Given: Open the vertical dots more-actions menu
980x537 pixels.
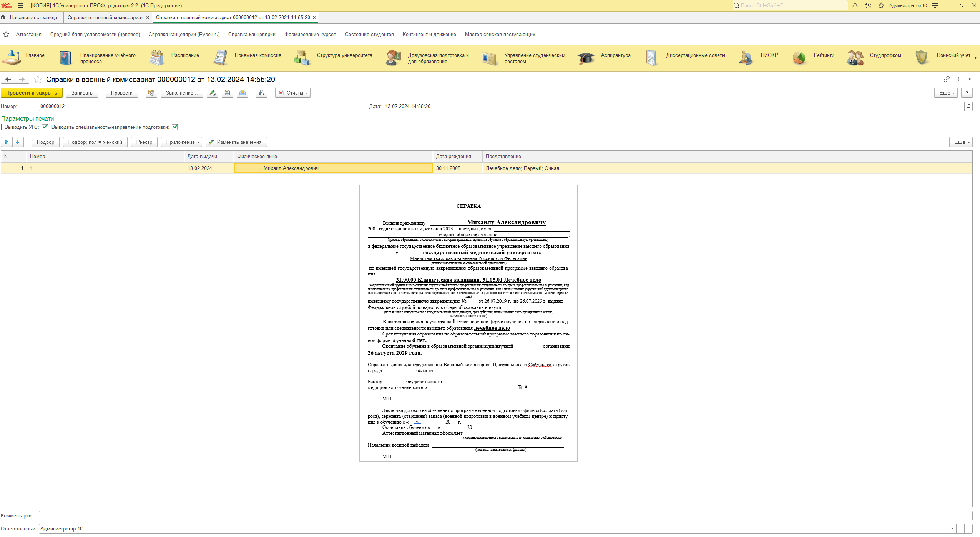Looking at the screenshot, I should 958,79.
